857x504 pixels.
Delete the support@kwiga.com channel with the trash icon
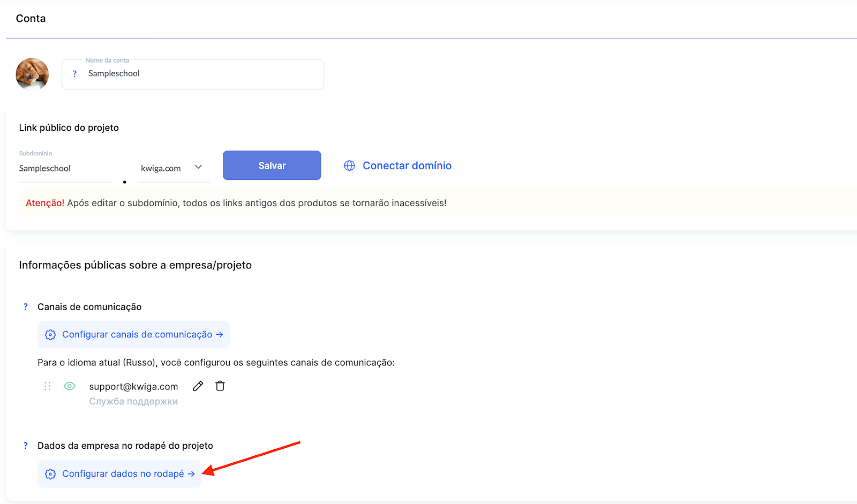click(220, 386)
